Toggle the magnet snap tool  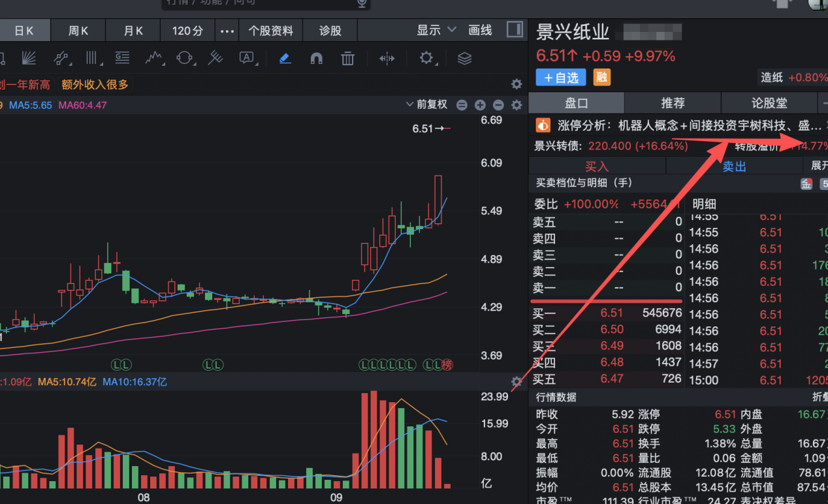pos(317,58)
